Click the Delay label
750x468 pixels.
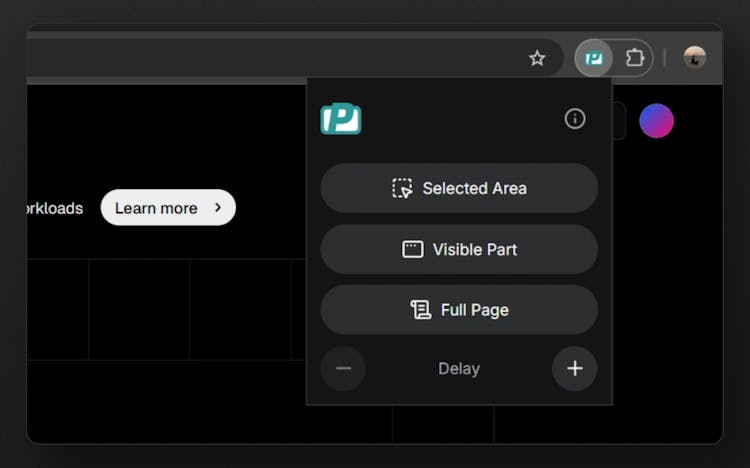459,369
